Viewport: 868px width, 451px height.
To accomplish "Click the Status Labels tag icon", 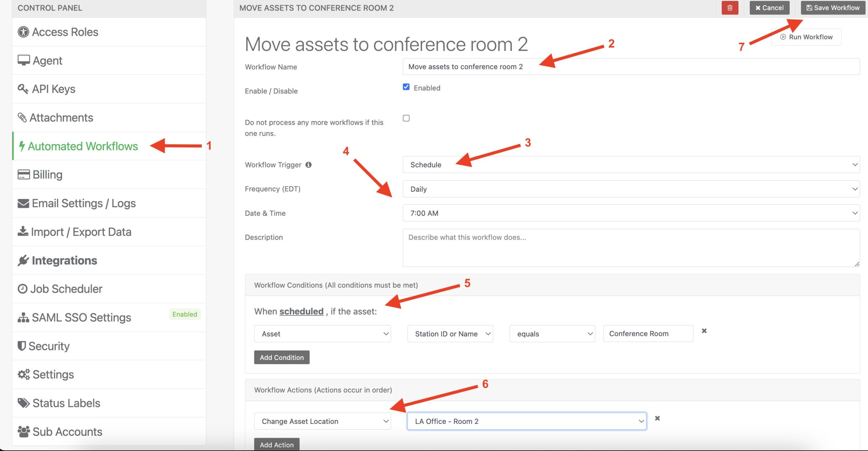I will click(24, 403).
